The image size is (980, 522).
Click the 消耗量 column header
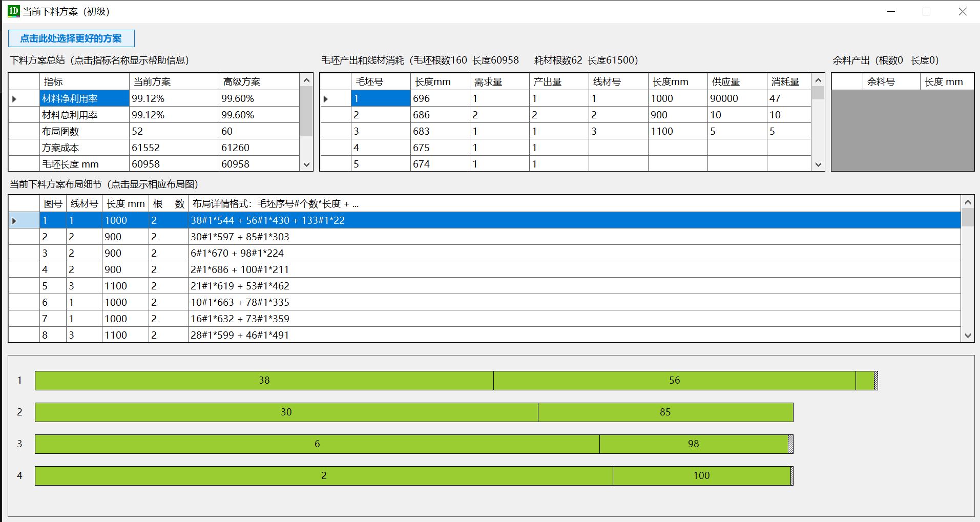[x=789, y=81]
